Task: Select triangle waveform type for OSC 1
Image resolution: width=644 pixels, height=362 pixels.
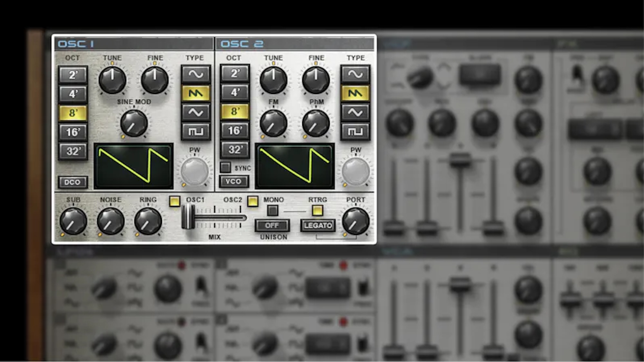Action: [195, 112]
